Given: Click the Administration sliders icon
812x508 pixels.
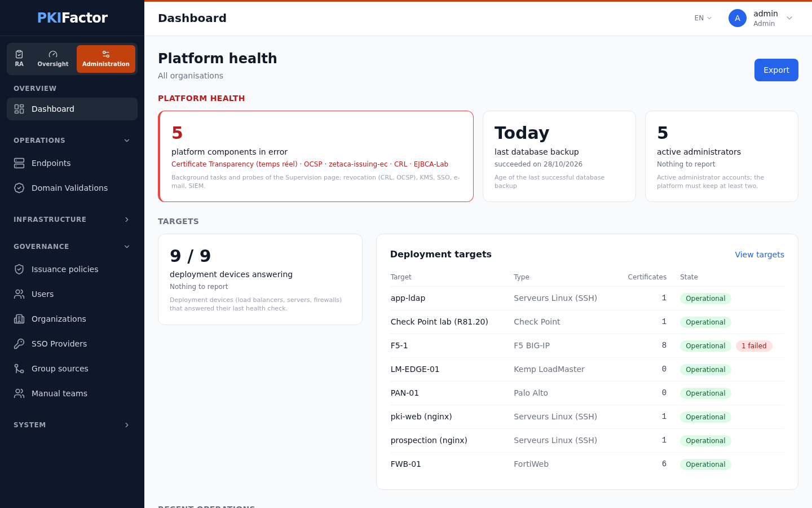Looking at the screenshot, I should click(x=106, y=54).
